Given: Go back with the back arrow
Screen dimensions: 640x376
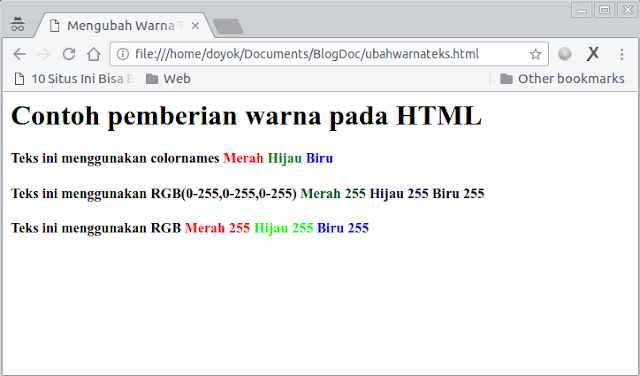Looking at the screenshot, I should (x=19, y=54).
